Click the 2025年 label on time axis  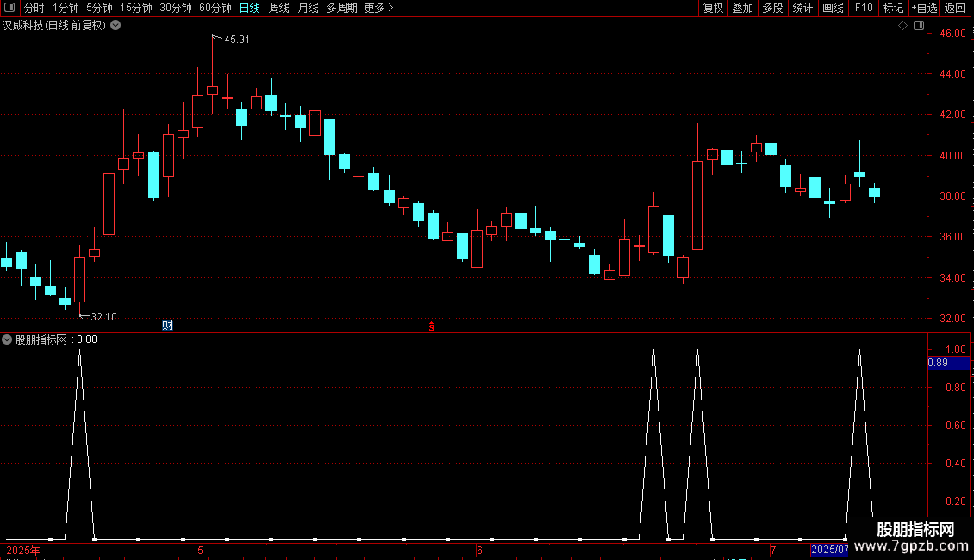[x=23, y=550]
